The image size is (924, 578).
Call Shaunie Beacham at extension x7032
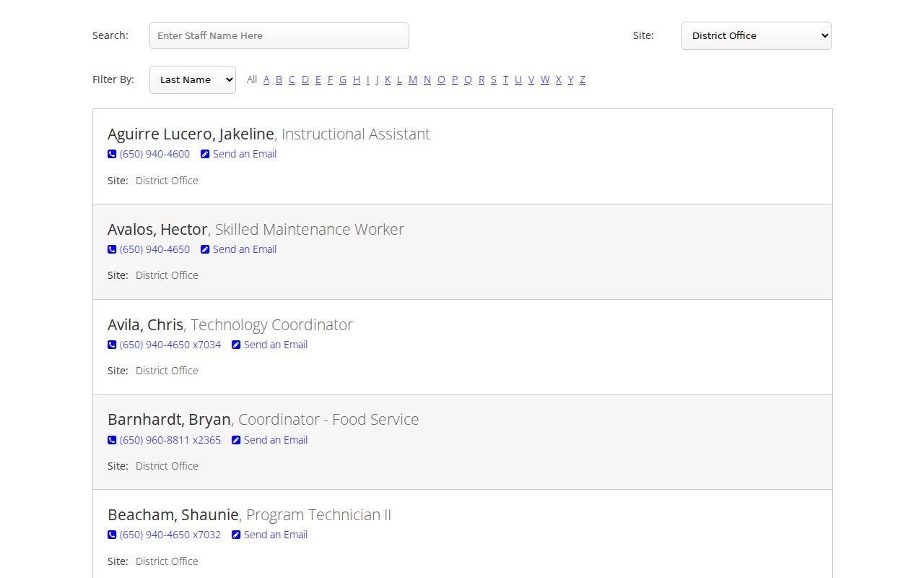[x=170, y=535]
